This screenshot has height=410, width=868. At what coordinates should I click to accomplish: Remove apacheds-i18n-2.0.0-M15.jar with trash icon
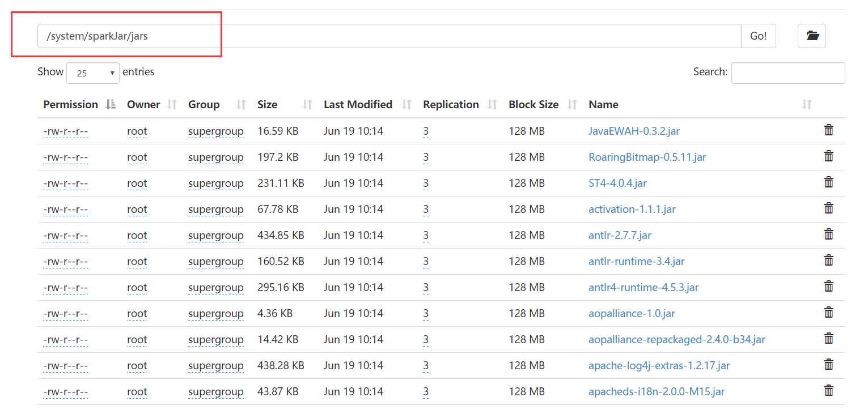pyautogui.click(x=828, y=391)
